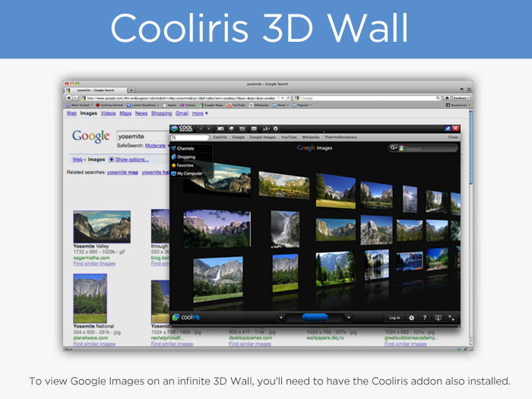
Task: Click the open-in-tab icon after the arrows
Action: 220,128
